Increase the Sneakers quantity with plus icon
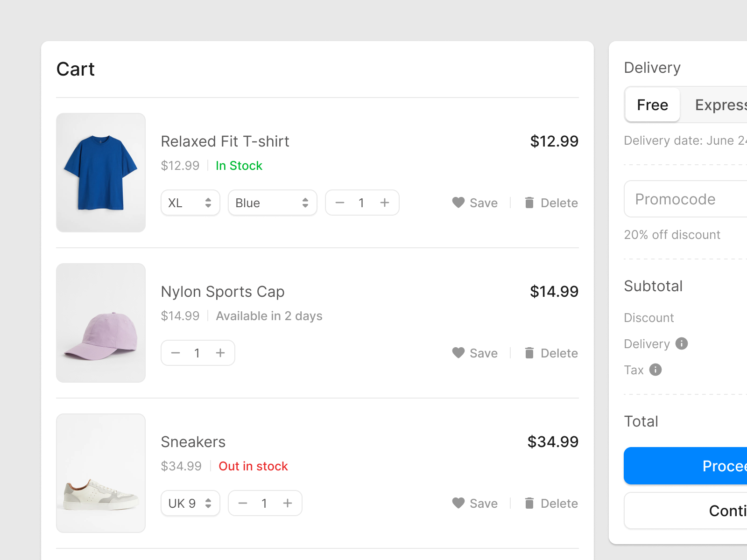The image size is (747, 560). pos(288,503)
